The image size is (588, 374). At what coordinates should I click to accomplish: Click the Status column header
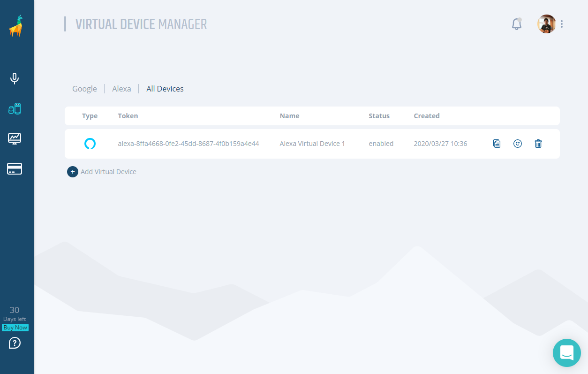pyautogui.click(x=379, y=116)
